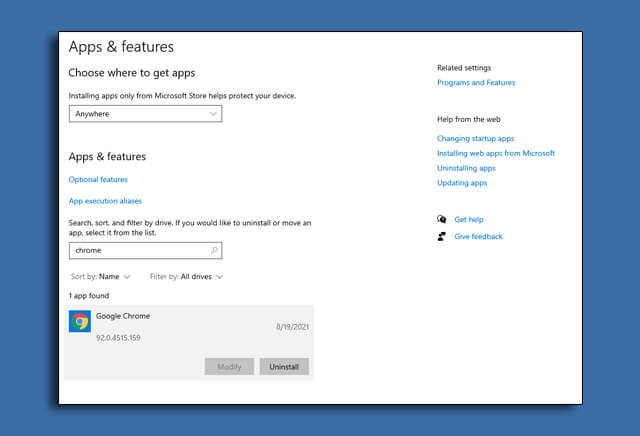Open App execution aliases
Viewport: 640px width, 436px height.
point(105,201)
